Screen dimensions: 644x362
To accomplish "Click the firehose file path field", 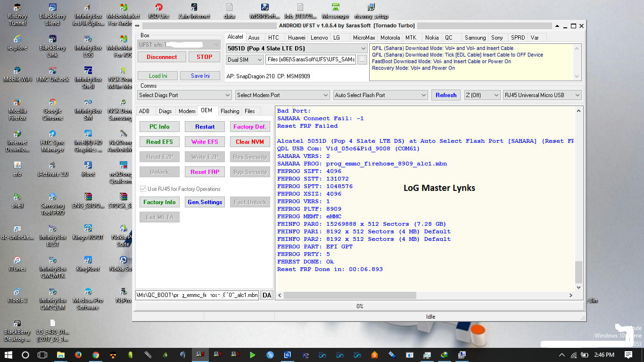I will (197, 295).
